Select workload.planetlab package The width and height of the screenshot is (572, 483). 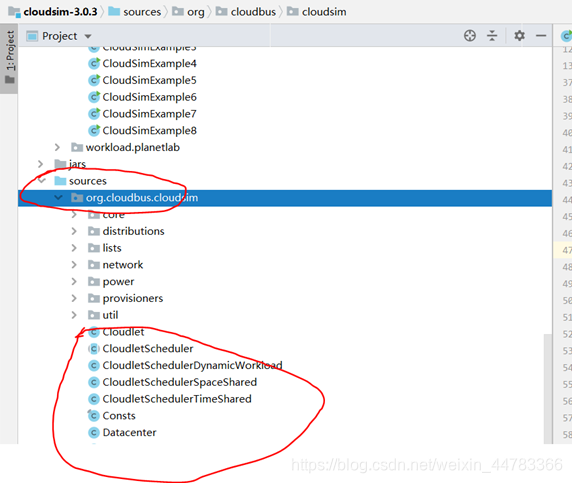pyautogui.click(x=133, y=147)
